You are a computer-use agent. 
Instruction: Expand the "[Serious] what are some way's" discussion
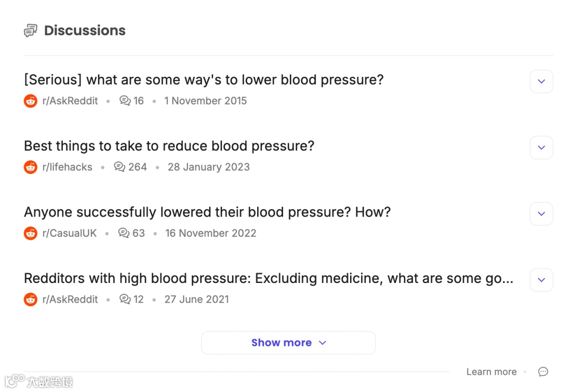(541, 82)
